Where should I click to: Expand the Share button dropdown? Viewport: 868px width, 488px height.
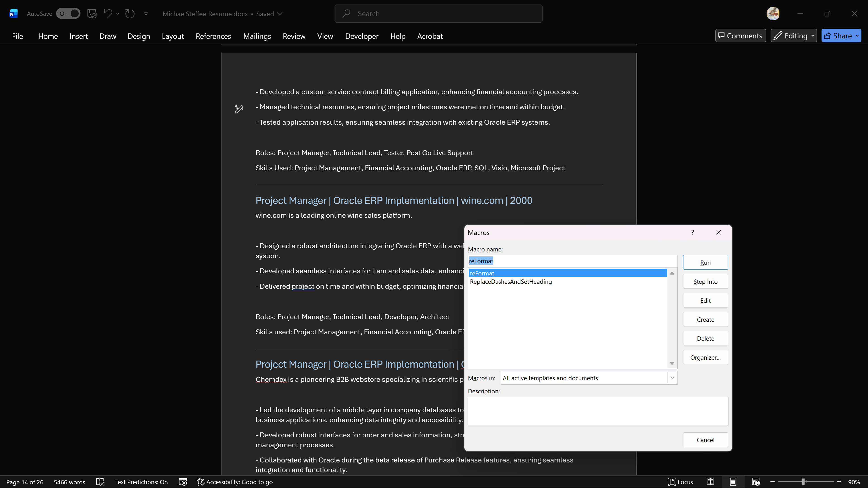[x=857, y=36]
